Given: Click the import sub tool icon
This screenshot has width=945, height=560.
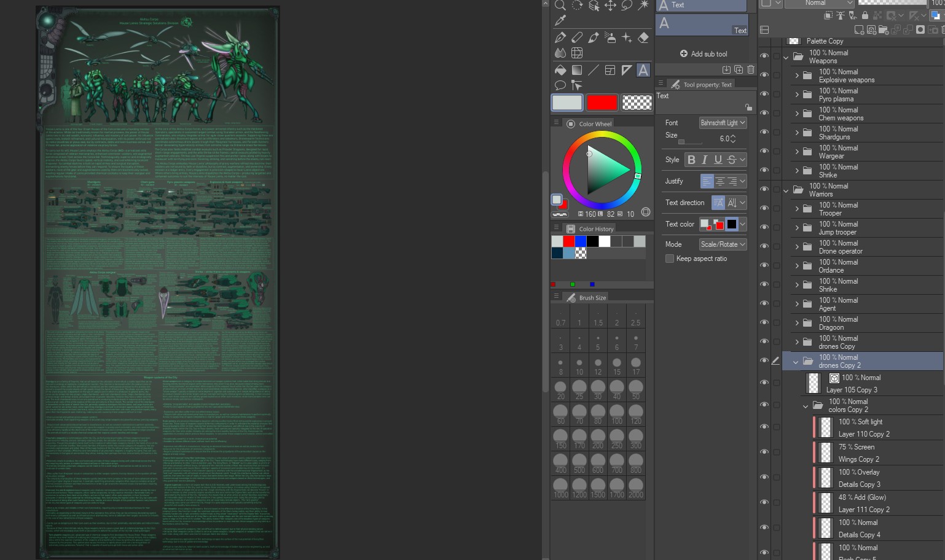Looking at the screenshot, I should 726,69.
